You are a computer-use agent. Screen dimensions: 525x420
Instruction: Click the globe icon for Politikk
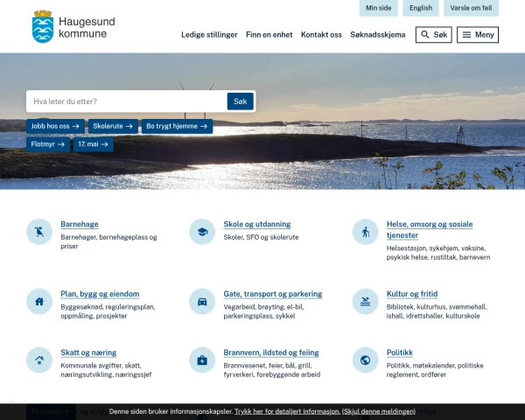(x=365, y=360)
